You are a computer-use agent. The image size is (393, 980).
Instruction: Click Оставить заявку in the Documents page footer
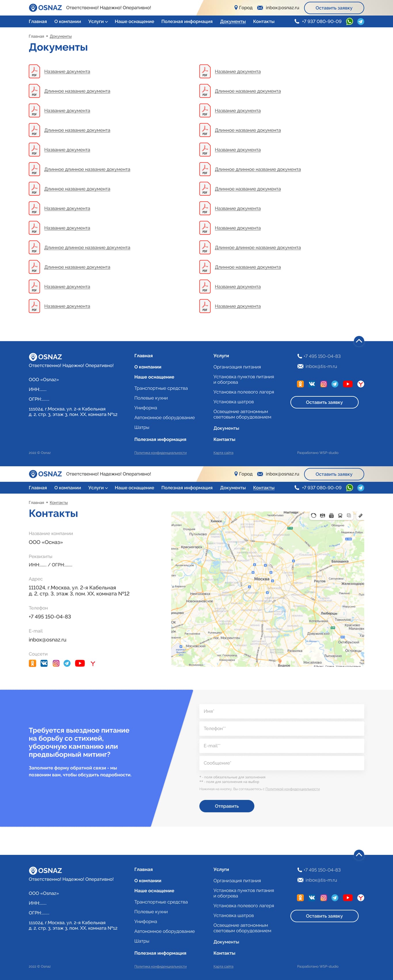(324, 402)
